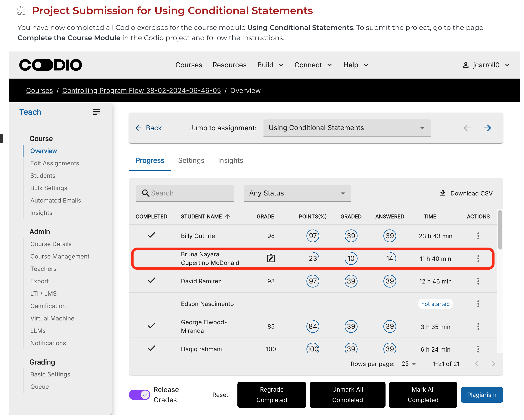This screenshot has height=420, width=524.
Task: Open Virtual Machine in the sidebar
Action: [52, 318]
